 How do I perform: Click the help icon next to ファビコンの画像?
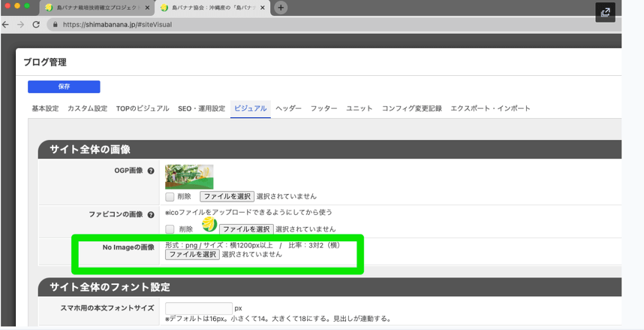pos(151,215)
